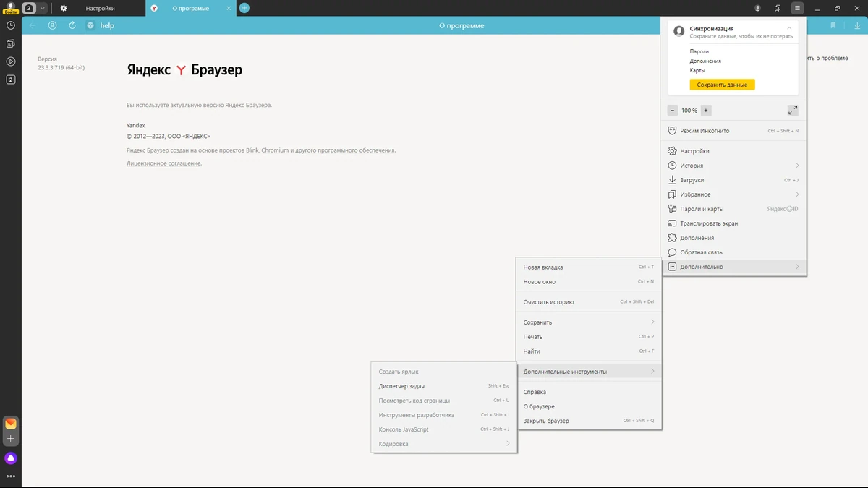This screenshot has height=488, width=868.
Task: Select Печать
Action: click(x=589, y=337)
